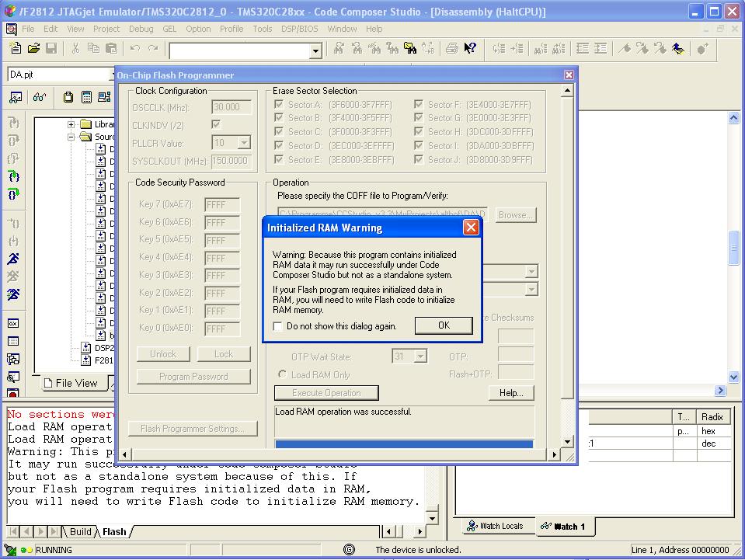Switch to the Build output tab
This screenshot has width=745, height=560.
(80, 531)
